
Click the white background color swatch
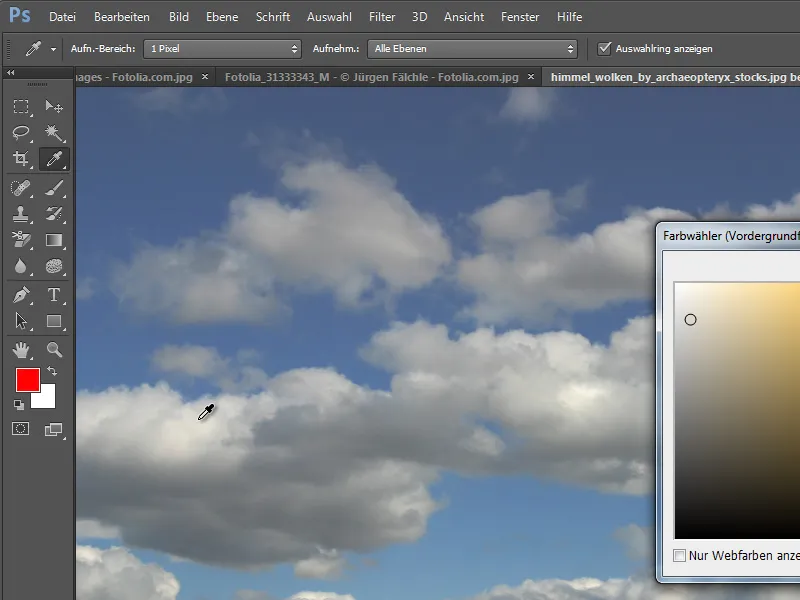pos(47,400)
